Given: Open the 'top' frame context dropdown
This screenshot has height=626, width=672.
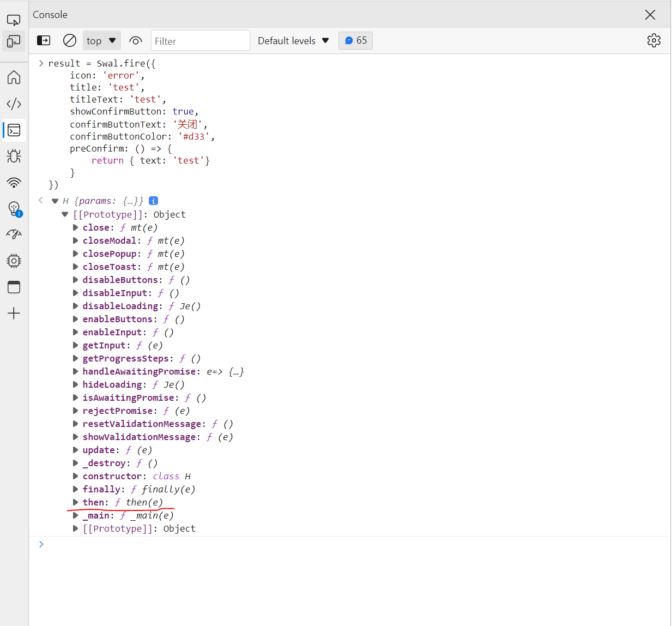Looking at the screenshot, I should pos(101,40).
